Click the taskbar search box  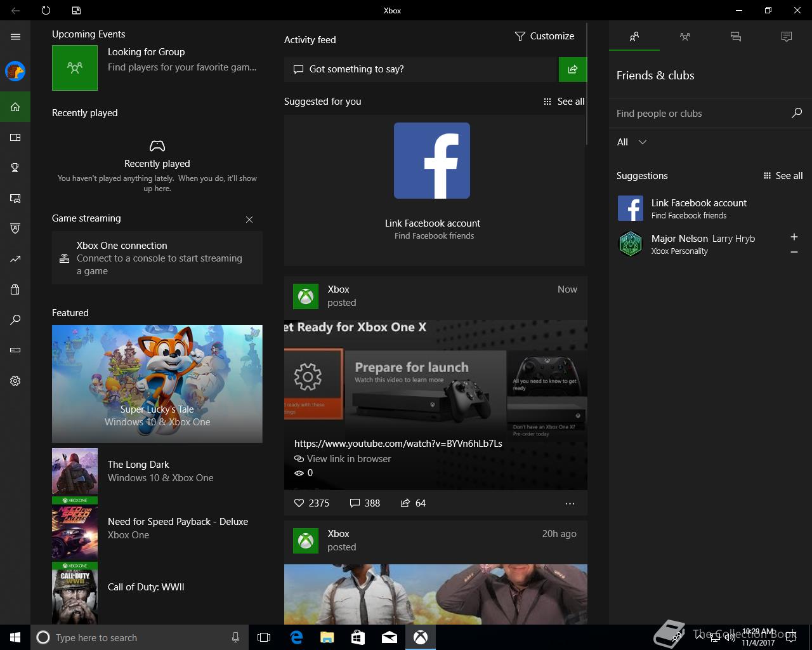139,637
